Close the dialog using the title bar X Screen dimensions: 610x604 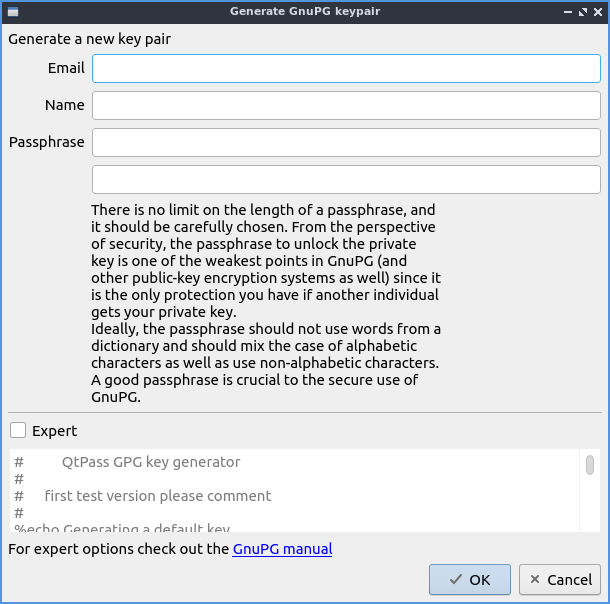pyautogui.click(x=597, y=12)
